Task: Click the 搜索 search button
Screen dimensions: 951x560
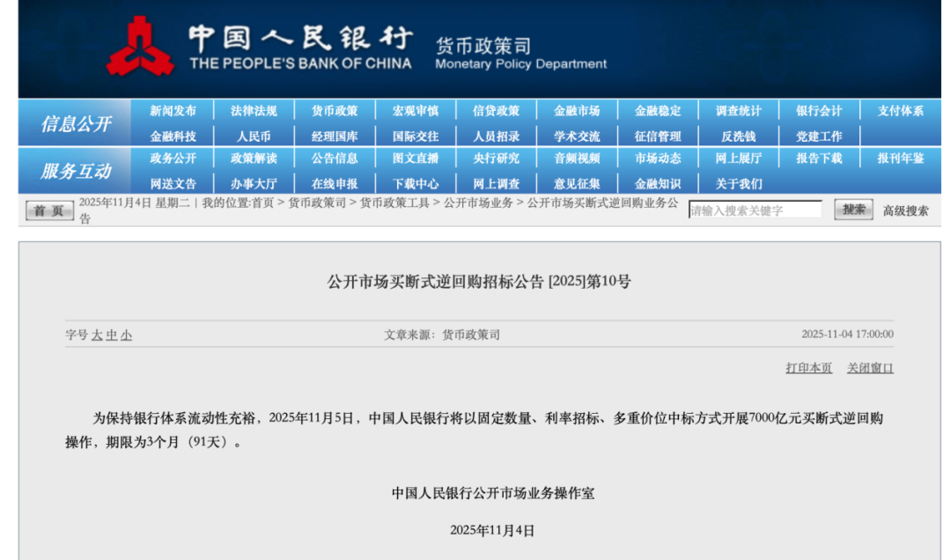Action: point(853,210)
